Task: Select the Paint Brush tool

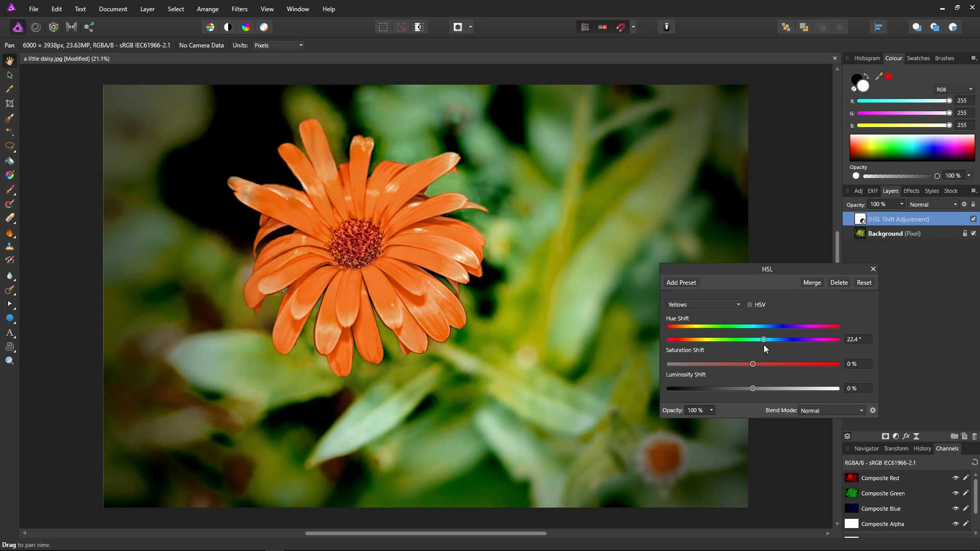Action: 10,190
